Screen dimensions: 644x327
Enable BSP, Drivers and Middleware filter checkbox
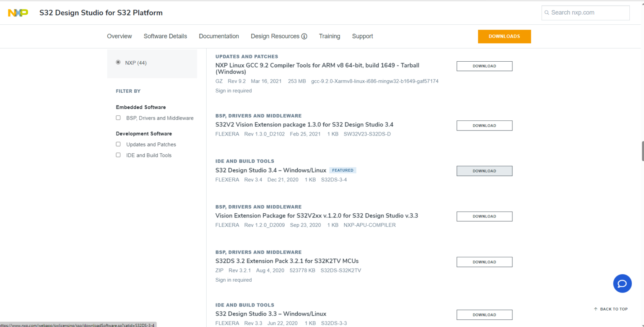[x=118, y=118]
